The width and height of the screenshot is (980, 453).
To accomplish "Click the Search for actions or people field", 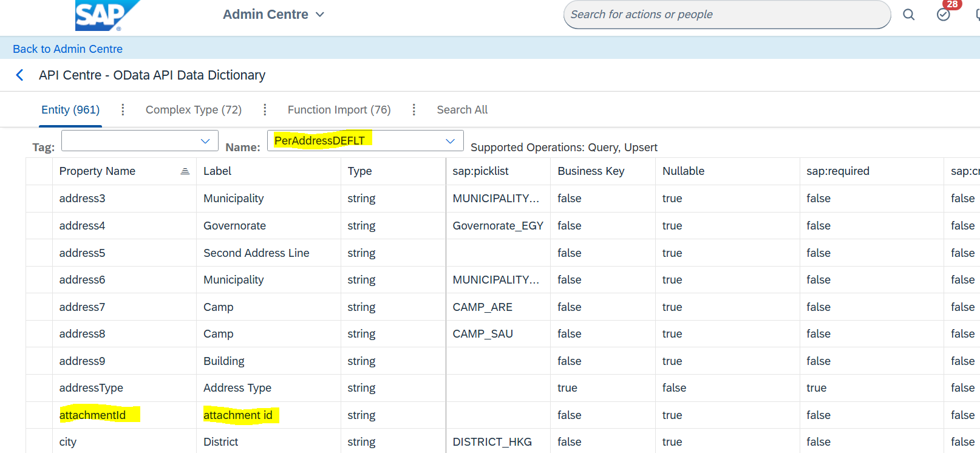I will click(727, 15).
